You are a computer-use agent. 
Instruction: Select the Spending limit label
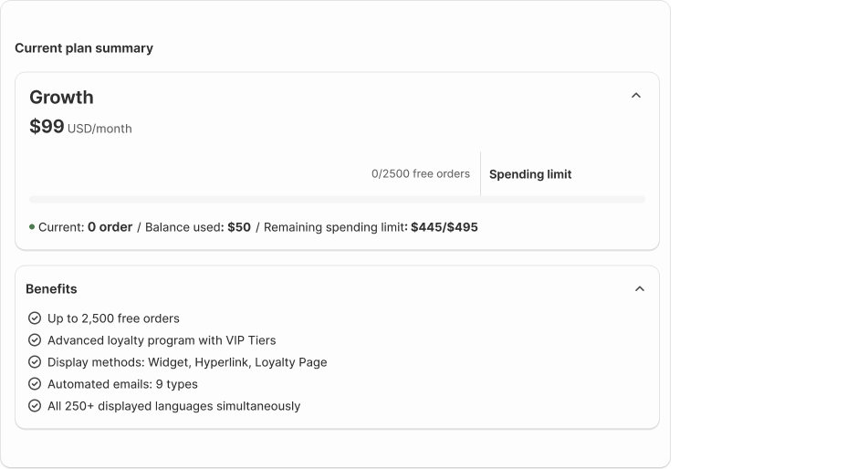point(530,174)
